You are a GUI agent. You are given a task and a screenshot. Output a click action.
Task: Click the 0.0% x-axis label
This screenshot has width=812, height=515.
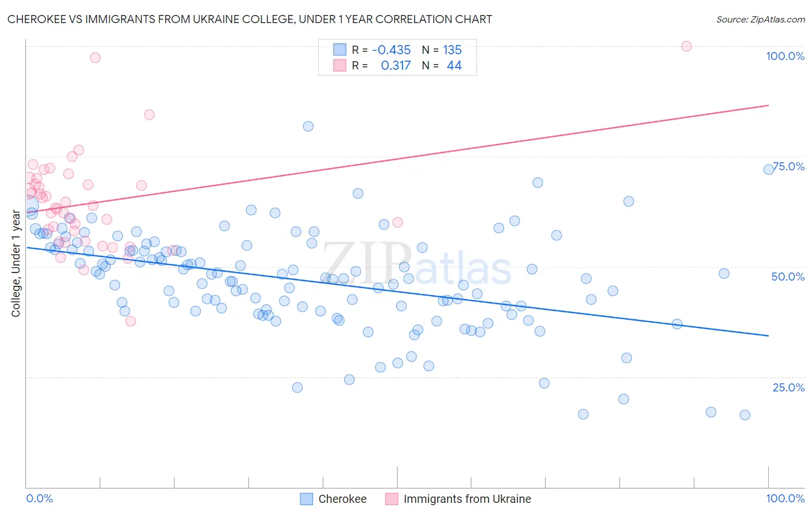click(39, 498)
